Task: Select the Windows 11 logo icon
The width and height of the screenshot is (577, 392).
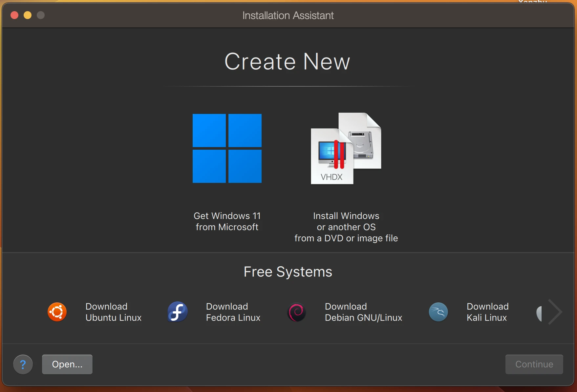Action: pyautogui.click(x=227, y=148)
